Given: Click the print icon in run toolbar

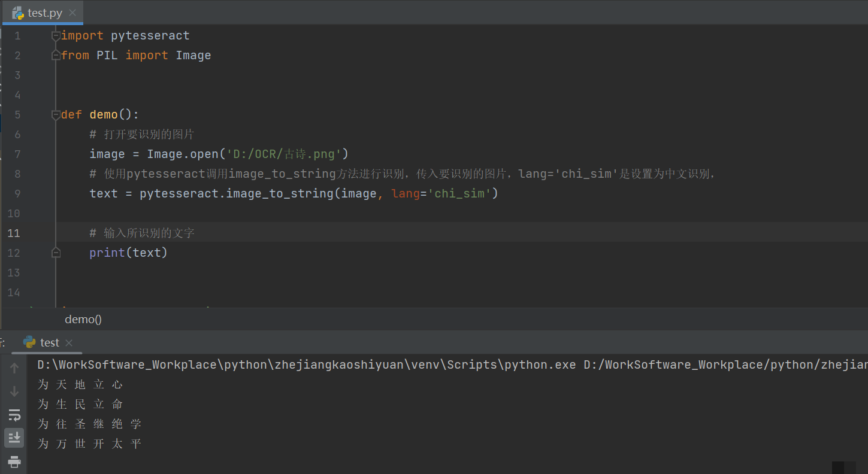Looking at the screenshot, I should tap(14, 461).
